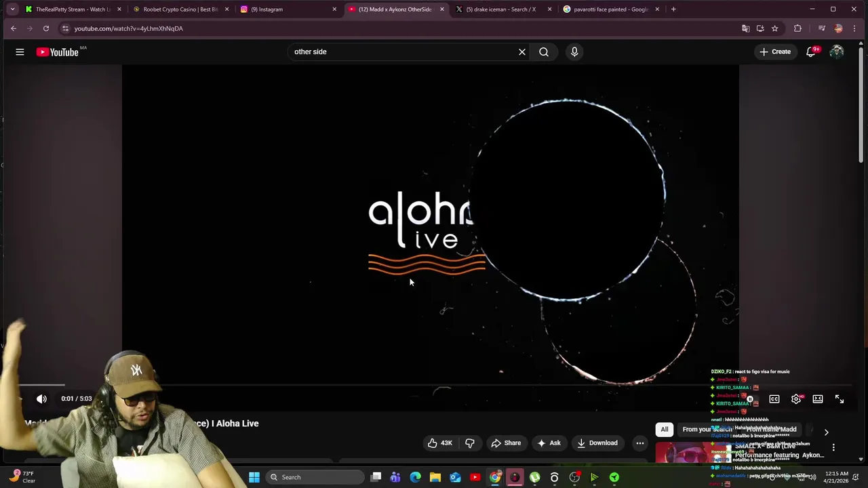Viewport: 868px width, 488px height.
Task: Switch to the Instagram tab
Action: [x=288, y=9]
